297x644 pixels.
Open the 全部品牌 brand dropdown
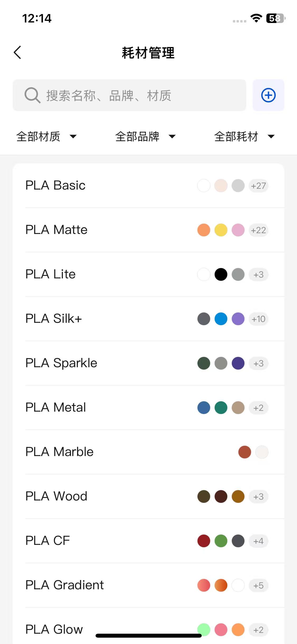145,136
